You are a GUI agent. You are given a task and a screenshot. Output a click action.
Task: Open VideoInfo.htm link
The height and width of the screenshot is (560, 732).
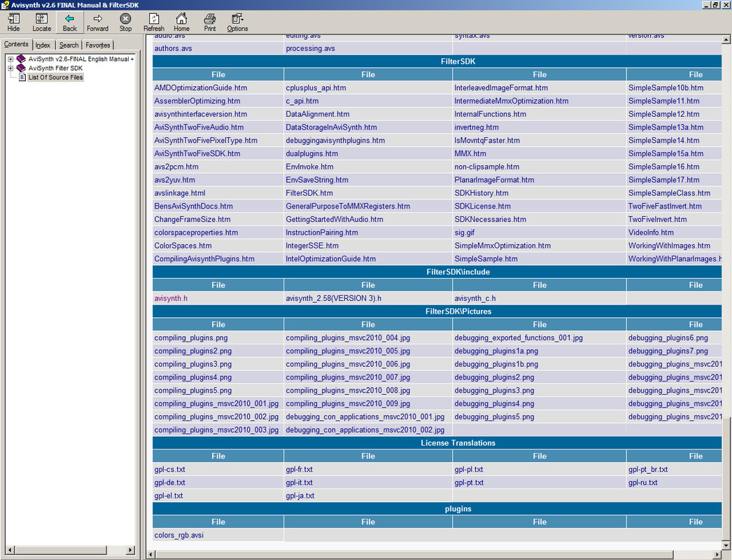pos(651,232)
